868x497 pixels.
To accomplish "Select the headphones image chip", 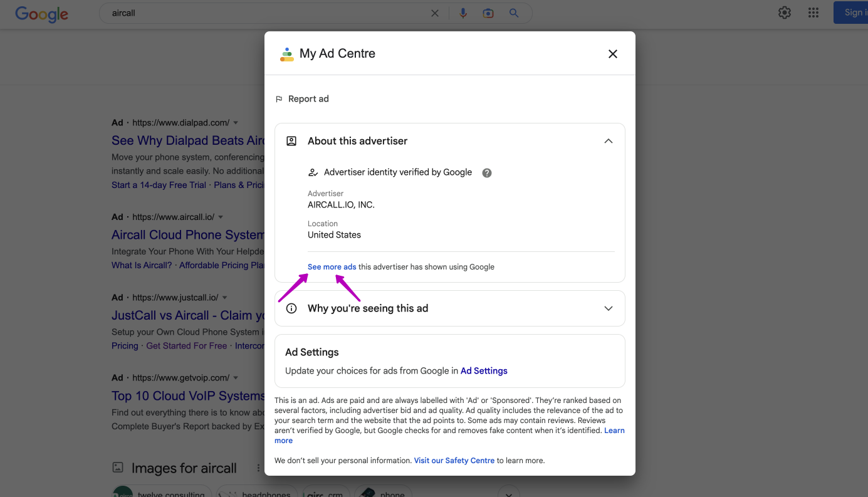I will [258, 492].
